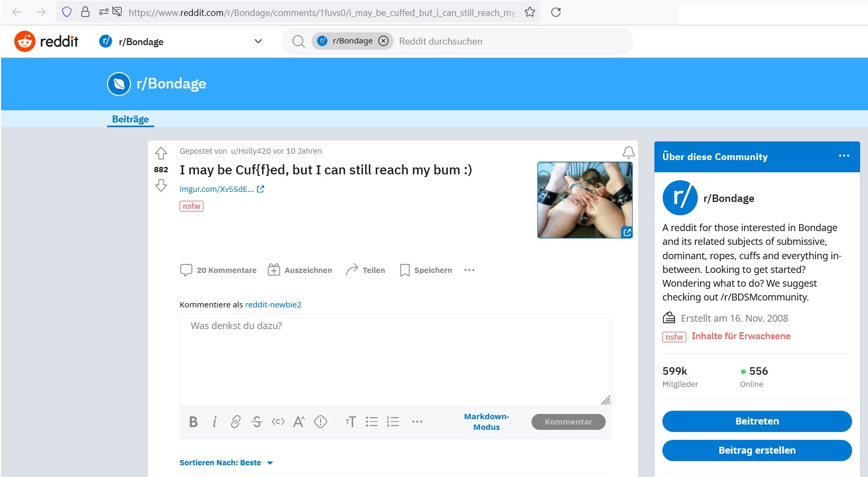Open the post image thumbnail
The width and height of the screenshot is (868, 477).
click(585, 200)
